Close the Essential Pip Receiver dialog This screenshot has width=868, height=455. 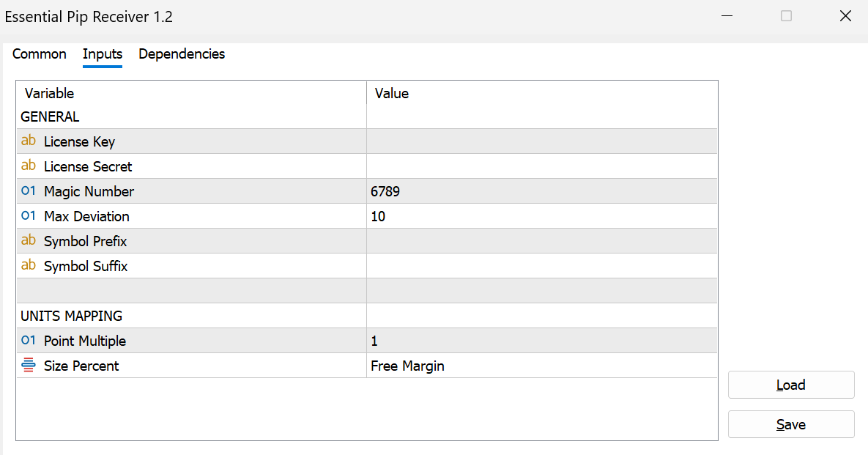[x=845, y=16]
